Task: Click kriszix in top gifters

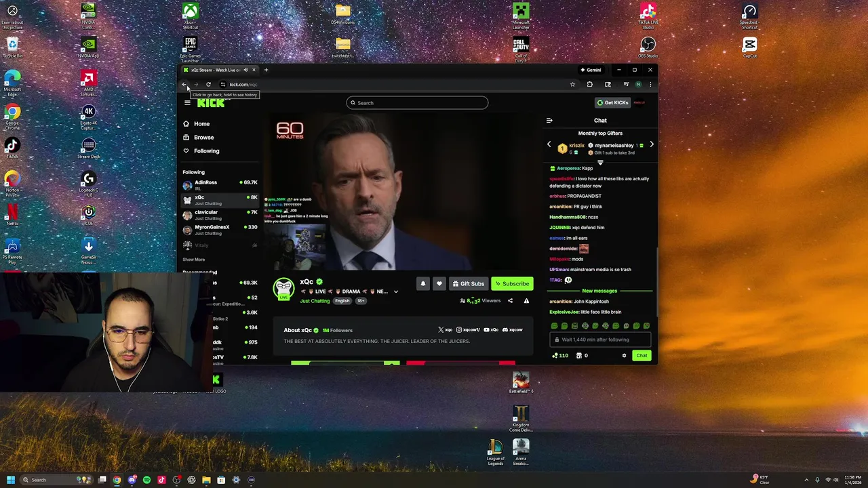Action: (x=576, y=146)
